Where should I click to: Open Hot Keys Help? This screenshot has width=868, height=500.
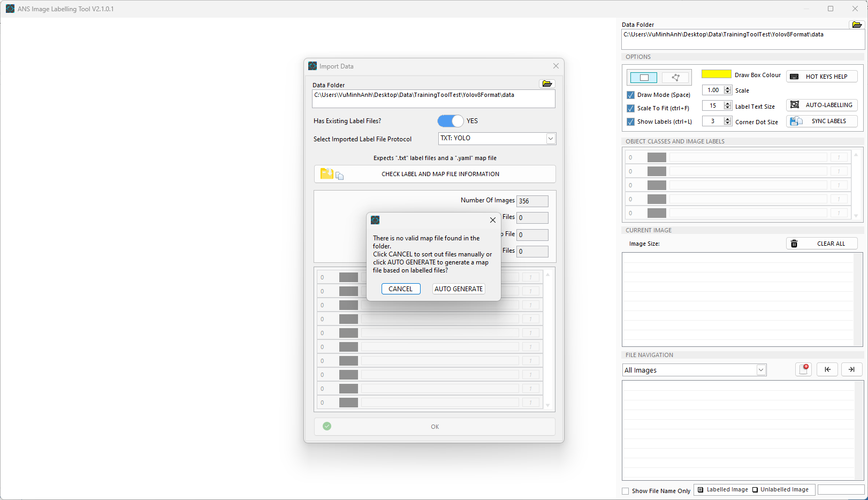[x=822, y=77]
